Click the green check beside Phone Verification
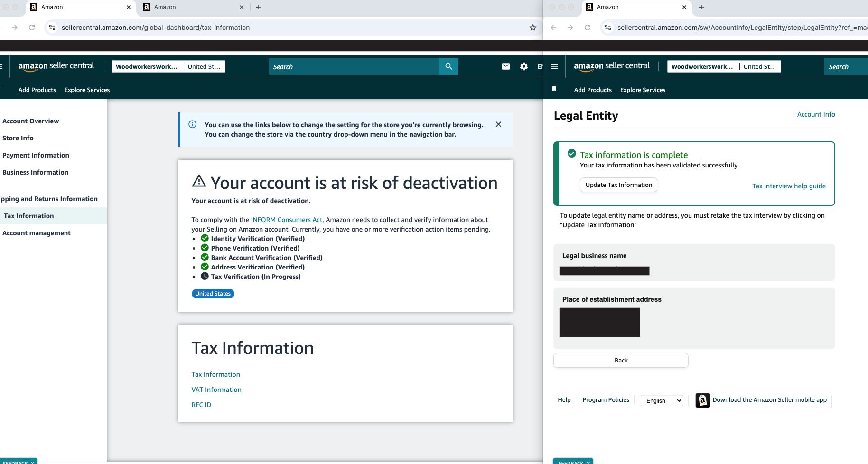This screenshot has height=464, width=868. pyautogui.click(x=205, y=248)
